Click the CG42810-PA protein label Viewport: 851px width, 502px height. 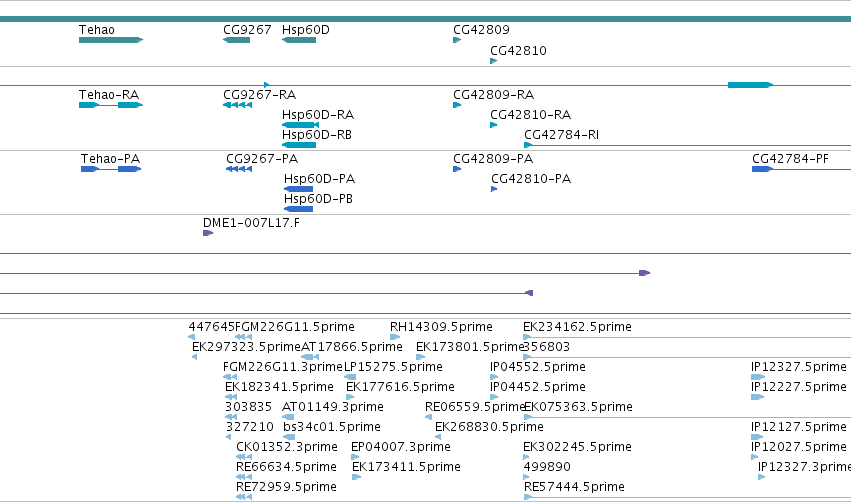tap(531, 179)
